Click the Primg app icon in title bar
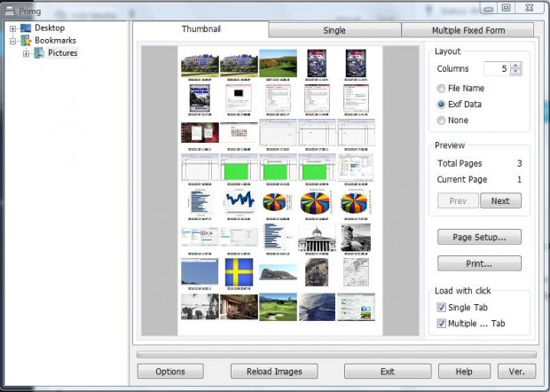Viewport: 550px width, 392px height. [8, 9]
